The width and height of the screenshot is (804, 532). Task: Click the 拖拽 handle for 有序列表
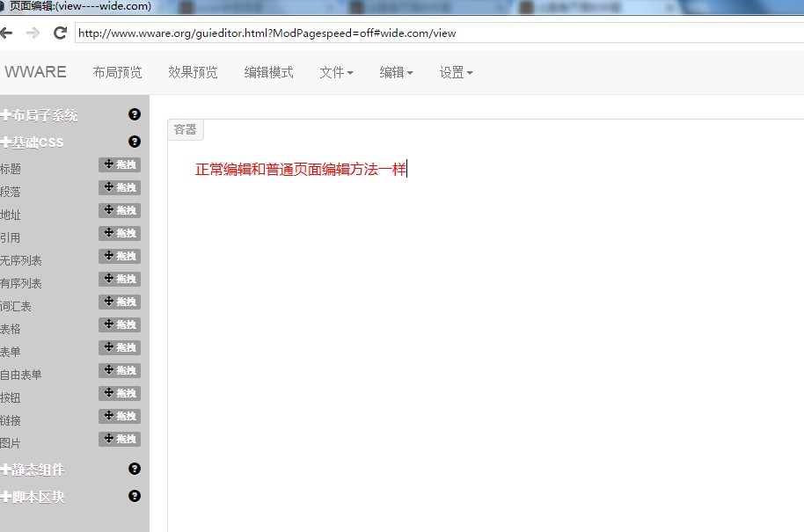pyautogui.click(x=120, y=279)
